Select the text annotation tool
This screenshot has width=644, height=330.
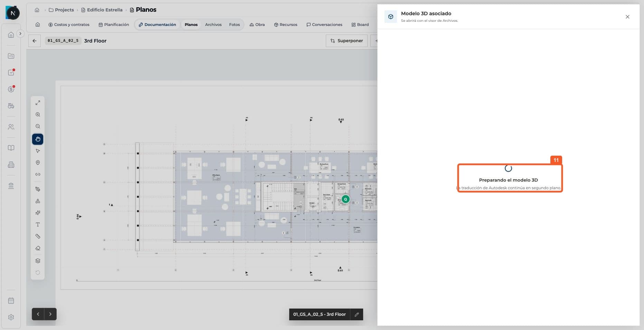(x=38, y=224)
